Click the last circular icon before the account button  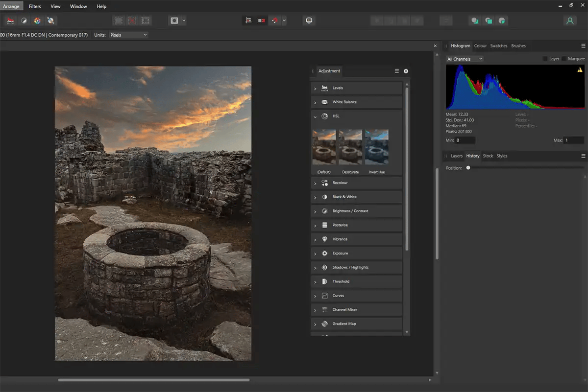(x=502, y=21)
